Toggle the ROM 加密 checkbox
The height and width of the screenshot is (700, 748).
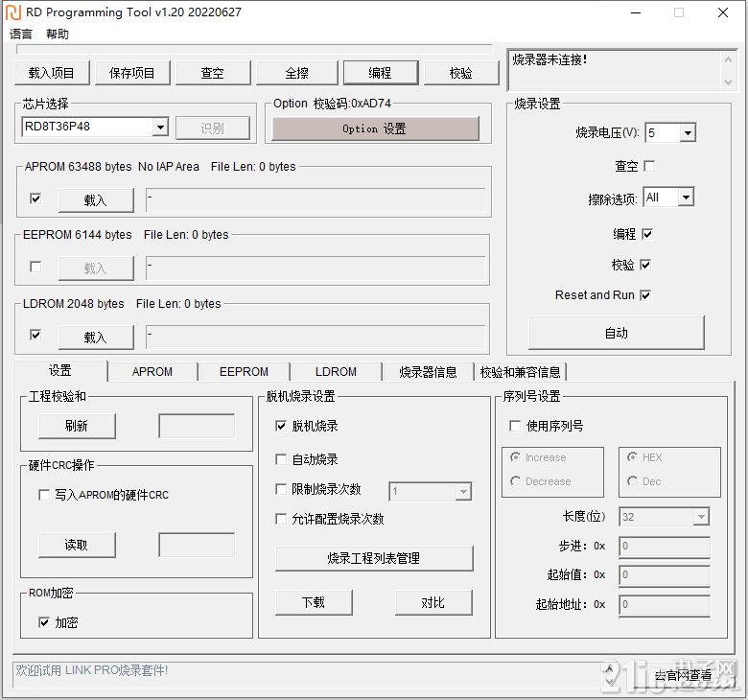tap(44, 622)
